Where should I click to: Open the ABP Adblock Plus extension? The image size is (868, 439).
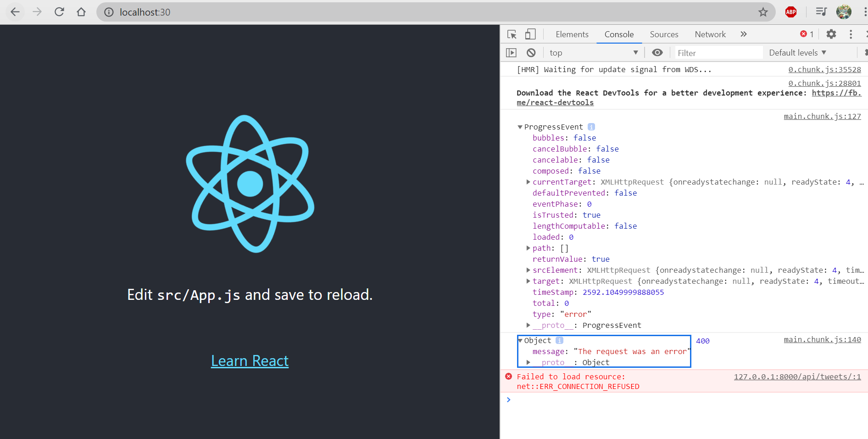(x=791, y=12)
